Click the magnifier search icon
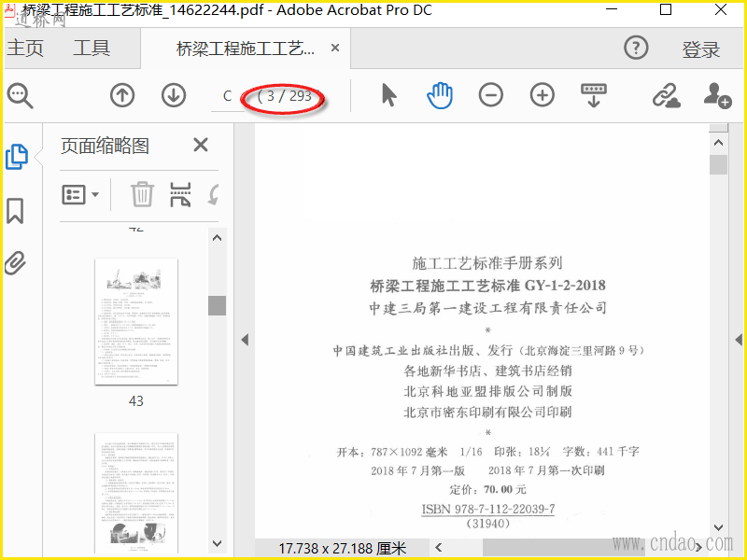 pyautogui.click(x=20, y=96)
